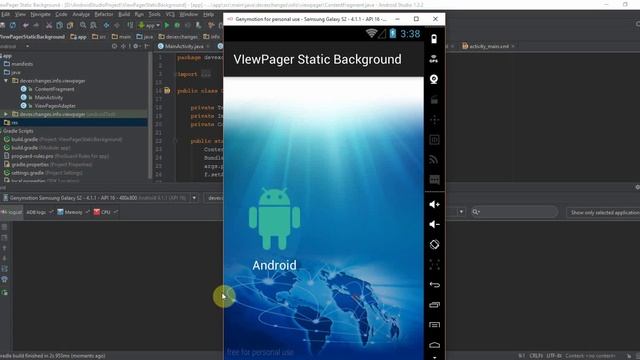Screen dimensions: 640x360
Task: Open the Navigate menu
Action: [x=40, y=14]
